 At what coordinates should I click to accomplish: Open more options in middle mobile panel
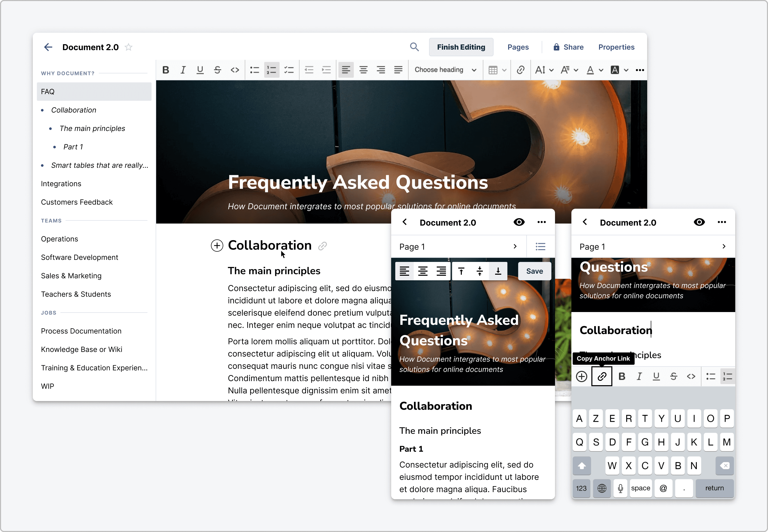pos(541,222)
